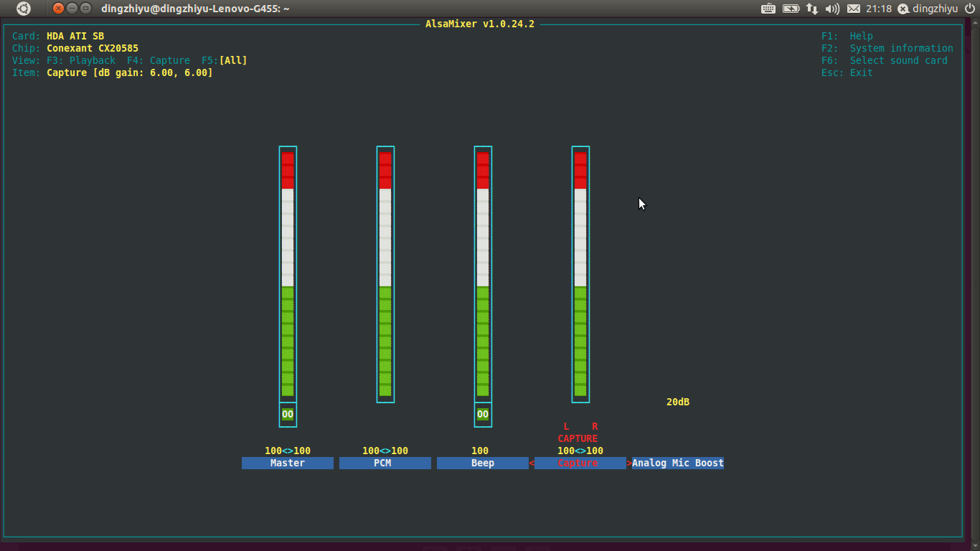Open the Ubuntu Dash home icon
Viewport: 980px width, 551px height.
[23, 9]
